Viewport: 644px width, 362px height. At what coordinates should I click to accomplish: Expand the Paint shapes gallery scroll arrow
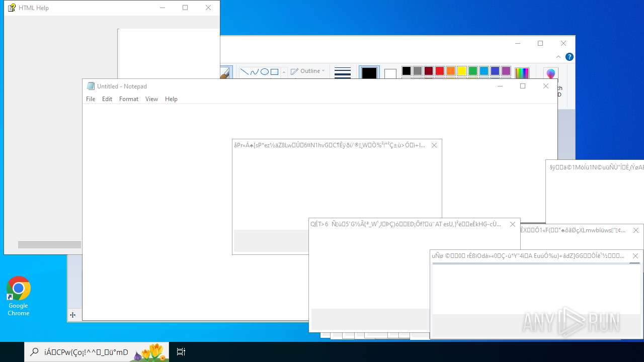[x=284, y=72]
